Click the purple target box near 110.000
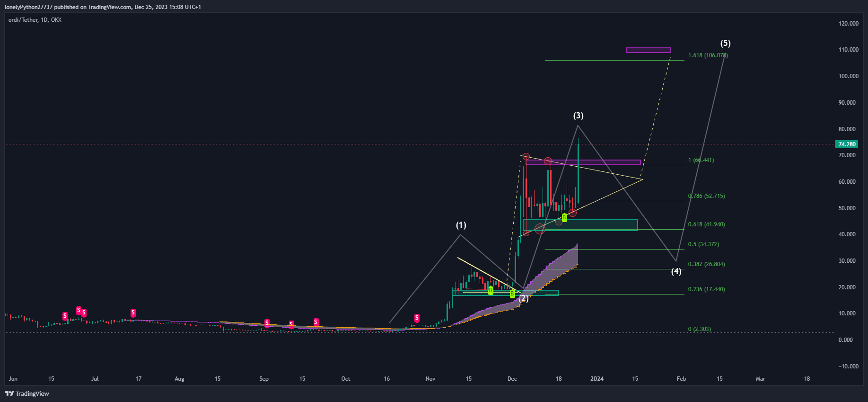The image size is (868, 402). [x=649, y=50]
